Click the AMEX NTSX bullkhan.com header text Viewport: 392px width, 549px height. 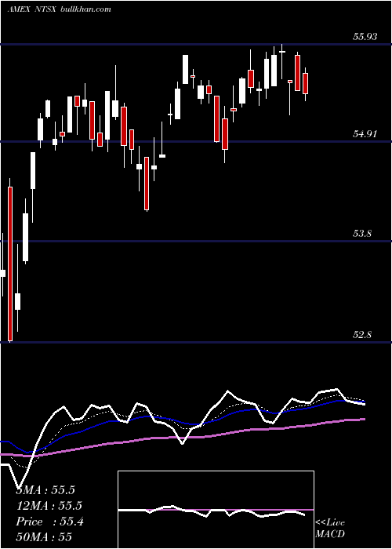[x=59, y=9]
